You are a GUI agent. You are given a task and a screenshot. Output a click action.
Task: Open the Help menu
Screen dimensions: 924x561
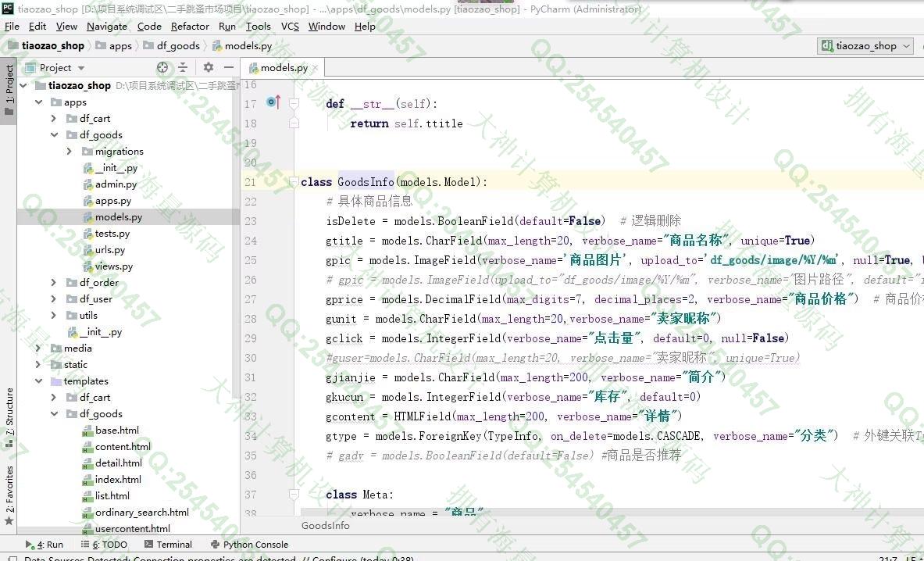365,26
